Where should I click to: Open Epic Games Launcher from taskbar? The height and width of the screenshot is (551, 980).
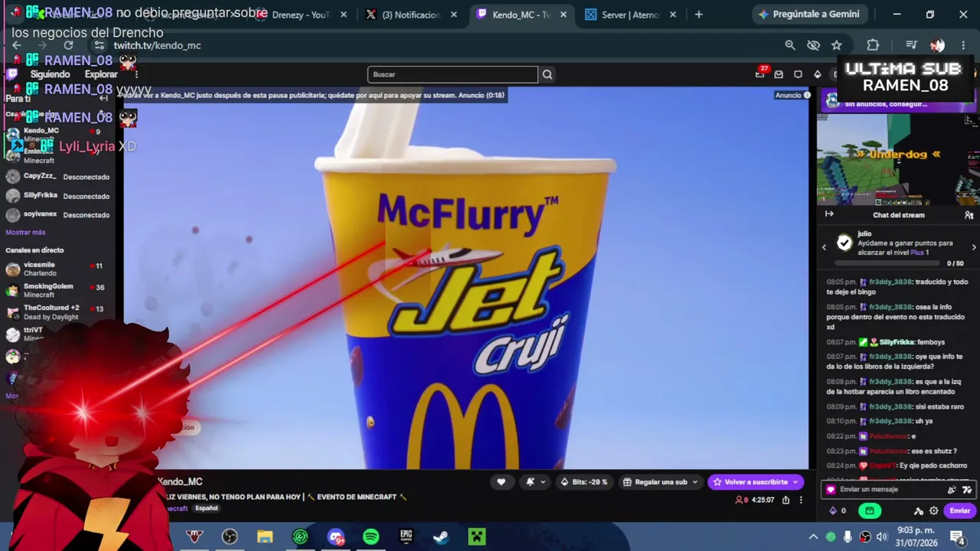(406, 536)
